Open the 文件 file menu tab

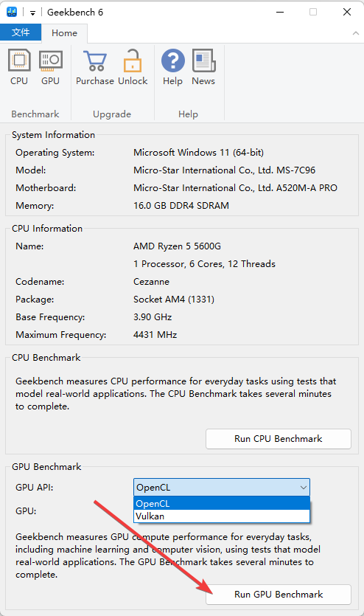[x=21, y=32]
